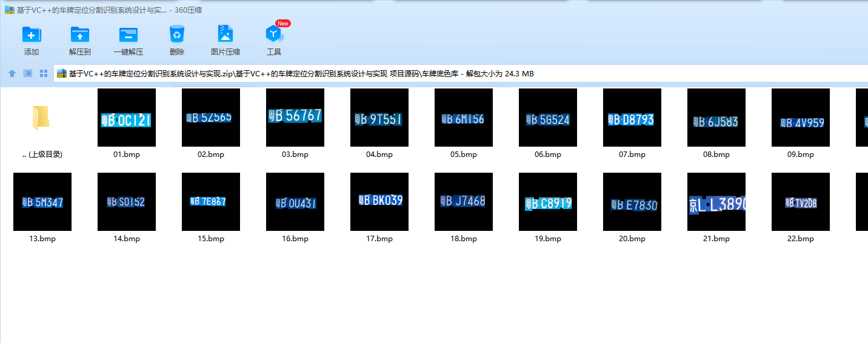The width and height of the screenshot is (868, 343).
Task: Click file name 15.bmp
Action: [x=211, y=239]
